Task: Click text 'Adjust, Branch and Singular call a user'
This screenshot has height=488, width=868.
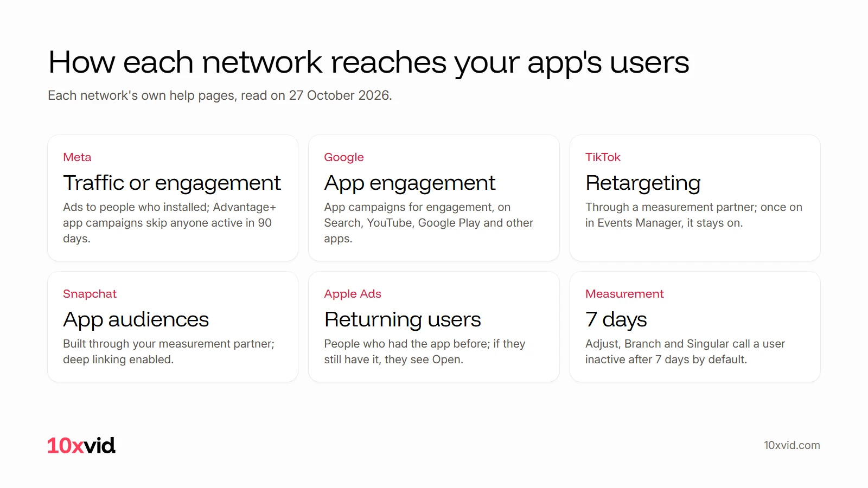Action: (x=685, y=344)
